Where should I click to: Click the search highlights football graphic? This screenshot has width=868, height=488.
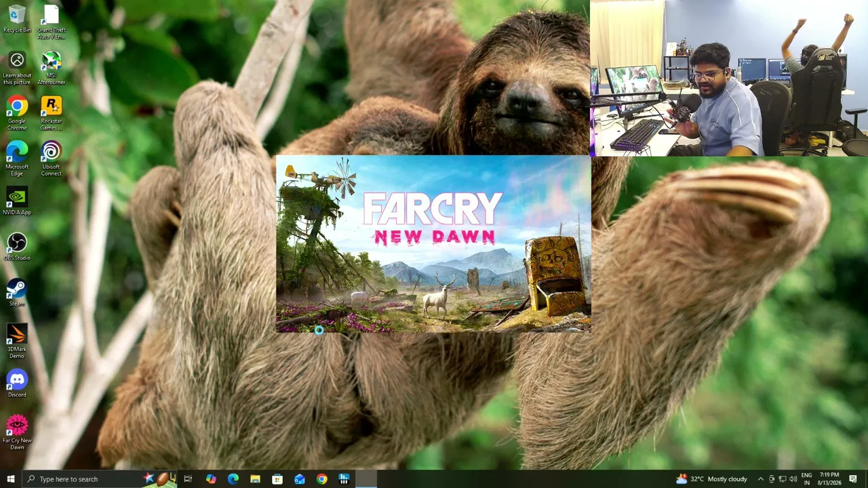(x=161, y=479)
